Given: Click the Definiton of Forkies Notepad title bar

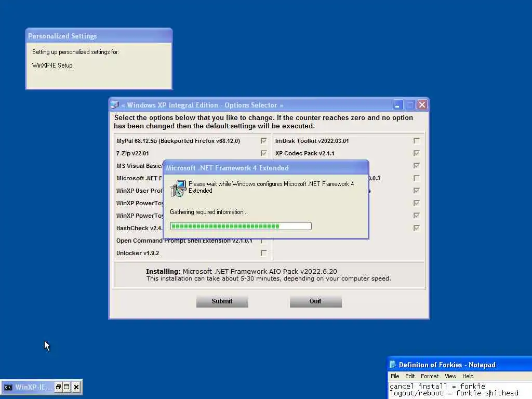Looking at the screenshot, I should 460,364.
